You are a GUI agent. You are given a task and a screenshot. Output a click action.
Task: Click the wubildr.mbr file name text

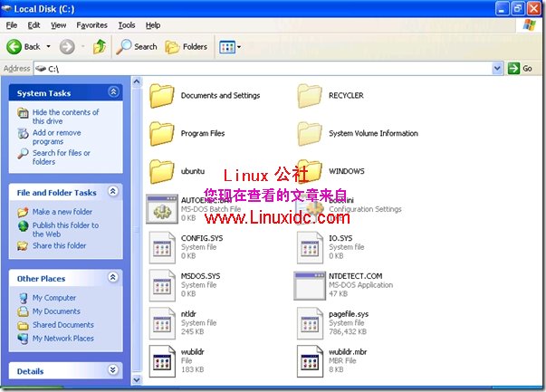pyautogui.click(x=348, y=352)
